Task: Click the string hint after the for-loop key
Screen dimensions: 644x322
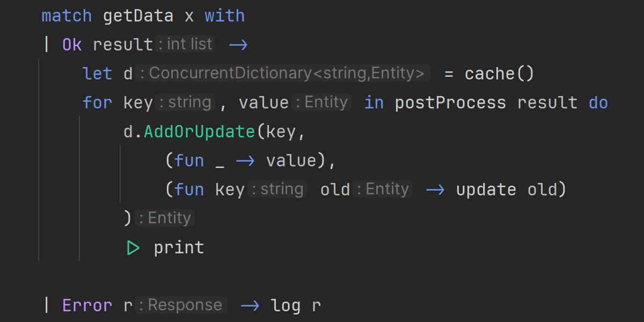Action: pyautogui.click(x=186, y=103)
